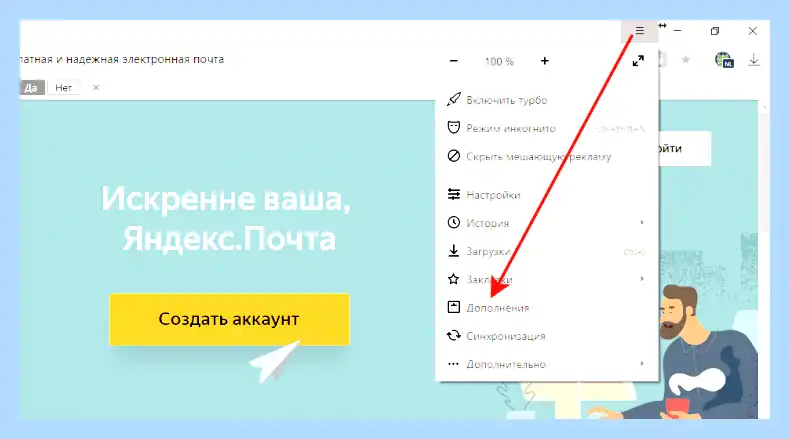Dismiss the prompt bar with X
The width and height of the screenshot is (790, 439).
pyautogui.click(x=96, y=88)
